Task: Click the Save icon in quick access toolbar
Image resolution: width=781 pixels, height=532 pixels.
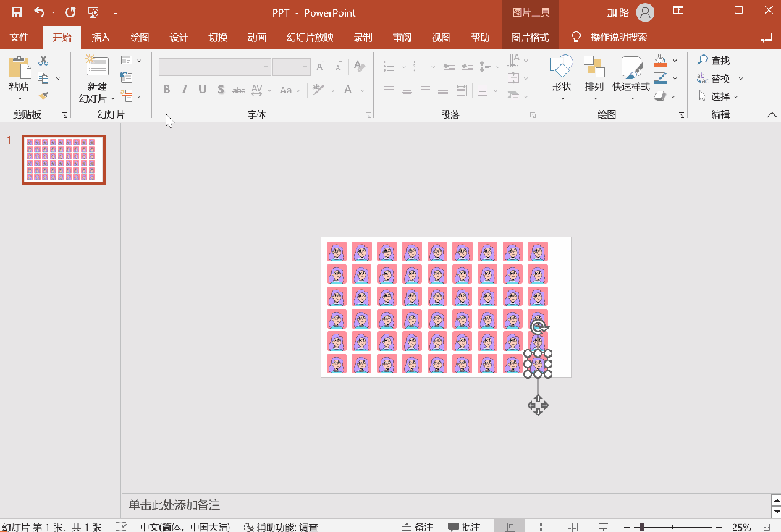Action: click(17, 12)
